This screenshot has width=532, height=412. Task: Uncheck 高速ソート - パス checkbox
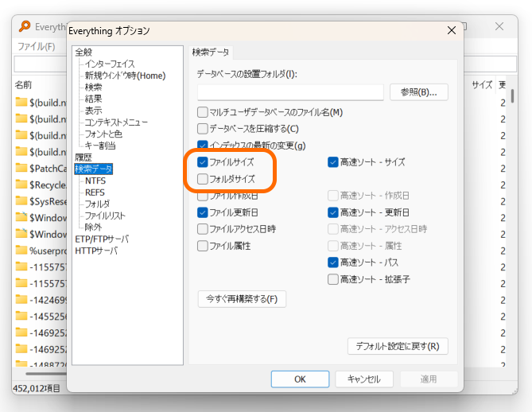click(333, 262)
